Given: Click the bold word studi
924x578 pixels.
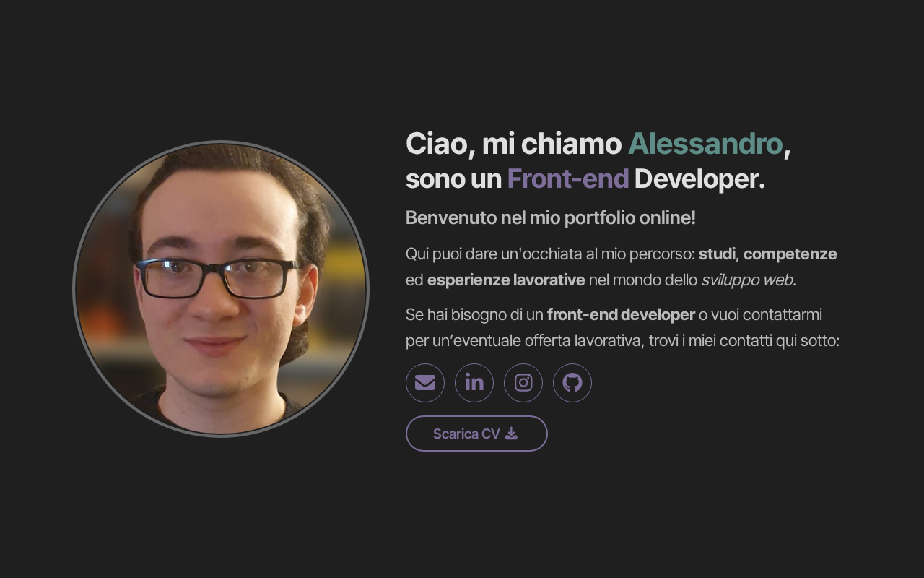Looking at the screenshot, I should pos(717,254).
